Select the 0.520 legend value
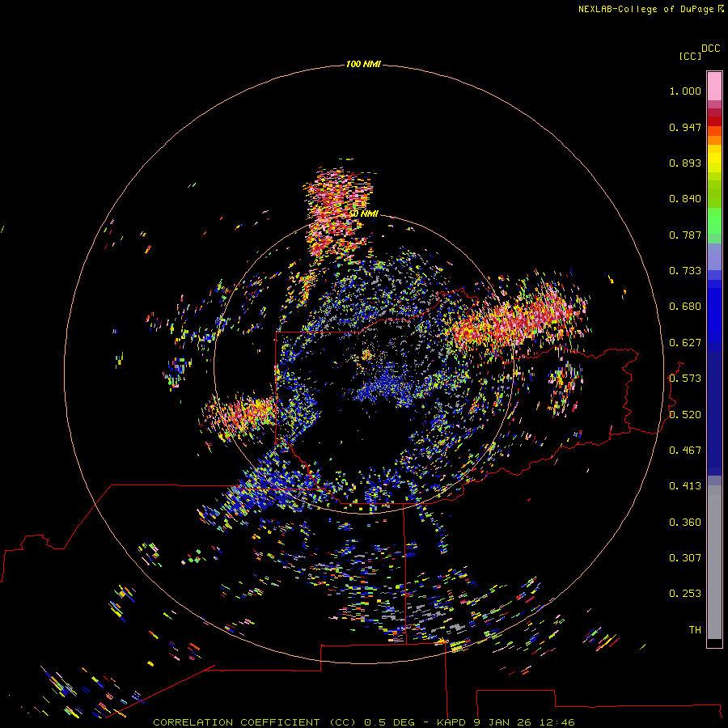Viewport: 728px width, 728px height. coord(685,415)
